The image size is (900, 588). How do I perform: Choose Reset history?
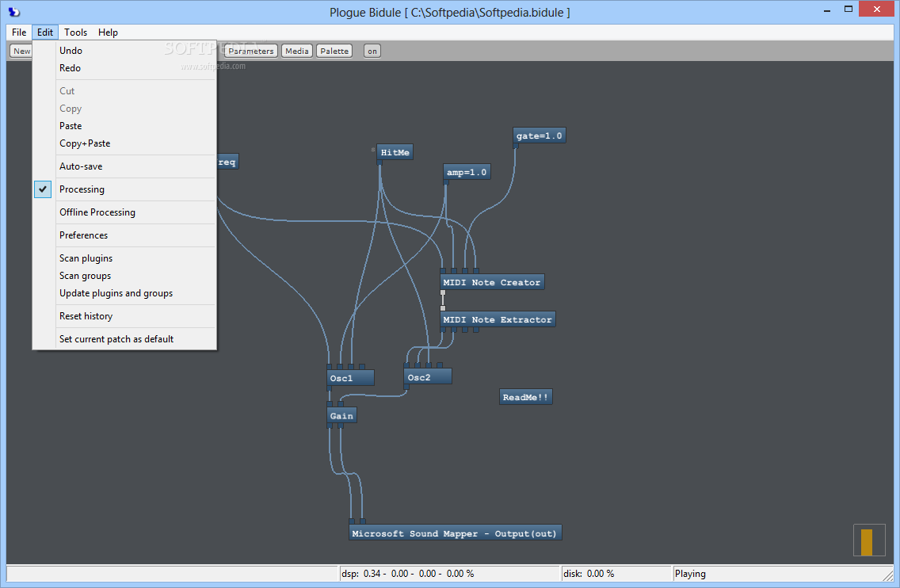coord(124,316)
